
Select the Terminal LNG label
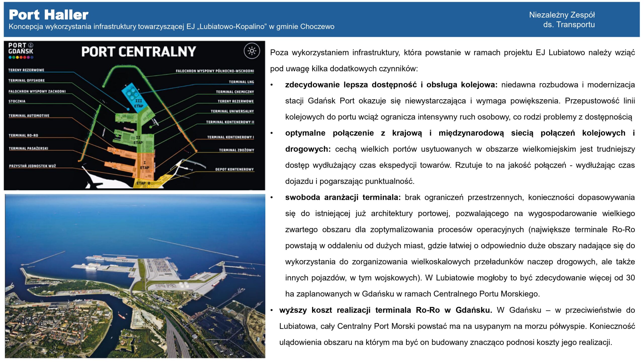pyautogui.click(x=241, y=82)
